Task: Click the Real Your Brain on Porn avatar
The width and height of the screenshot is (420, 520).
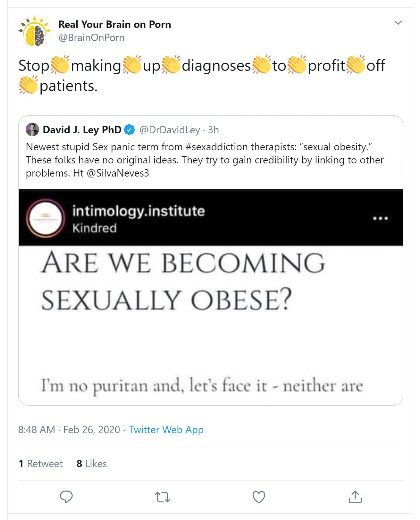Action: coord(35,31)
